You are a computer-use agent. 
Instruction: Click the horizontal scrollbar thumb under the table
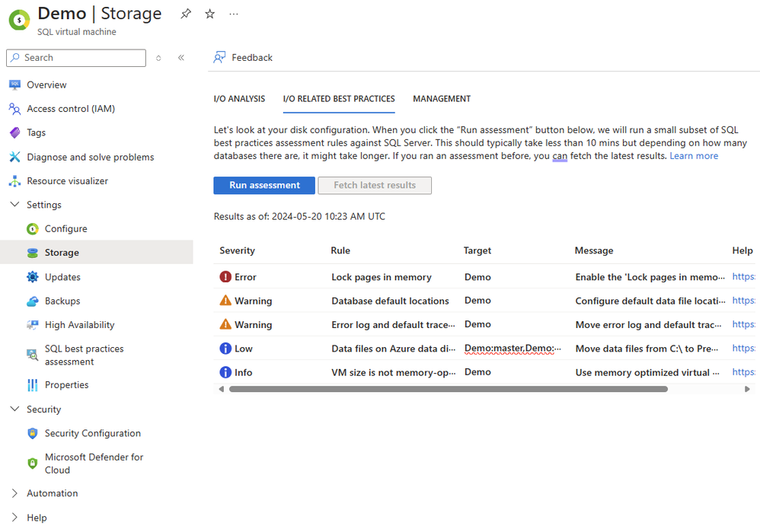(449, 389)
